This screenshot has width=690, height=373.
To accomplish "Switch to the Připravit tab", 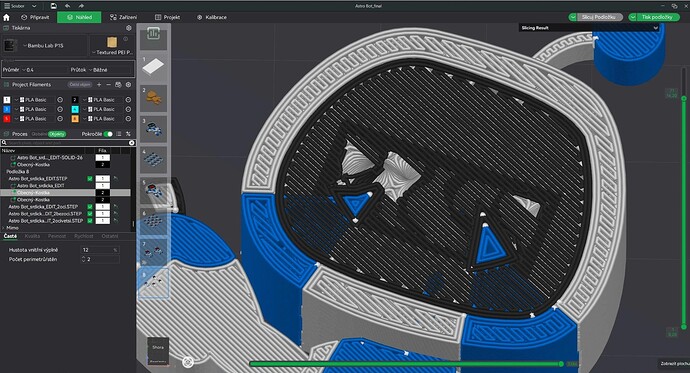I will pos(35,17).
